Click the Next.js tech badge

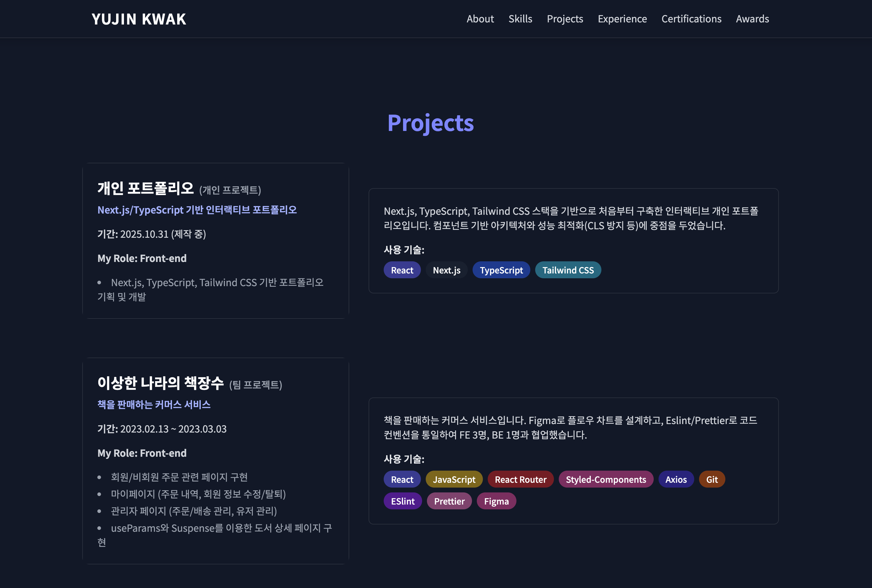click(x=446, y=270)
